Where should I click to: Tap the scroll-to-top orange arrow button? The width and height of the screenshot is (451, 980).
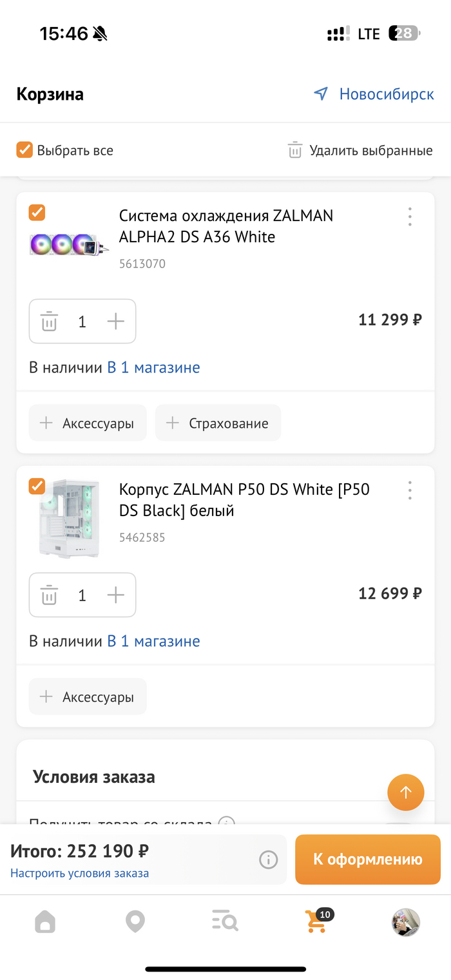click(406, 792)
